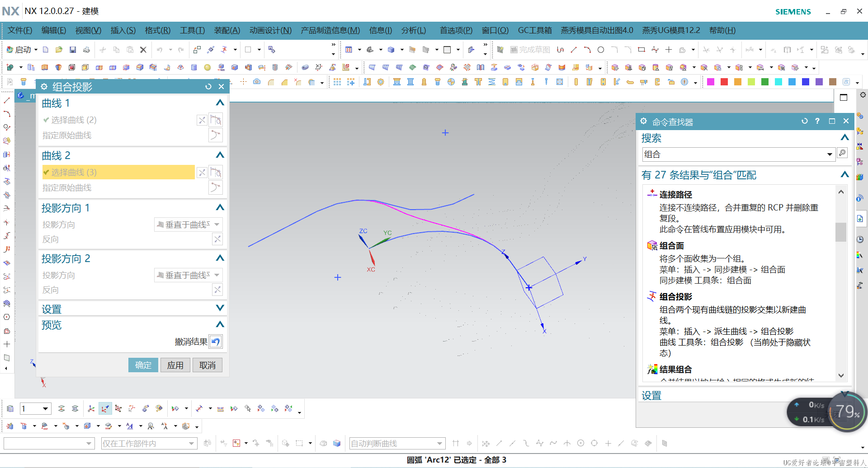Open the Layer Settings icon beside the layer box
868x468 pixels.
click(10, 408)
